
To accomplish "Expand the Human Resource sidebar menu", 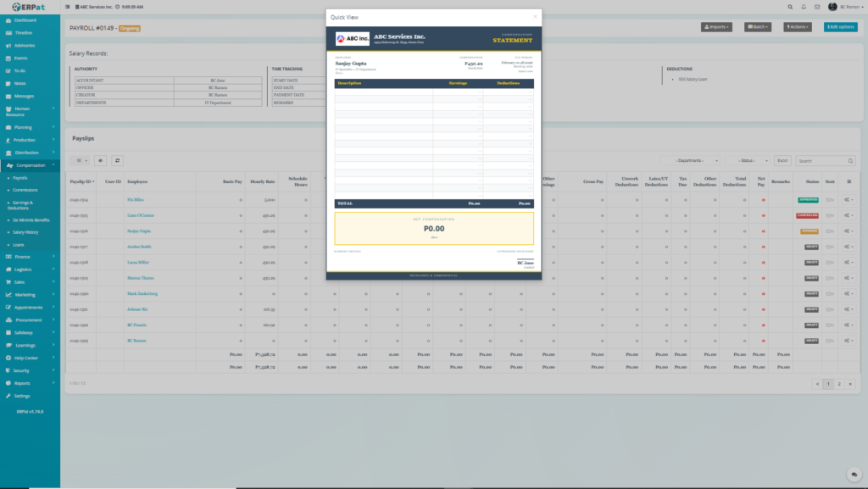I will tap(30, 111).
